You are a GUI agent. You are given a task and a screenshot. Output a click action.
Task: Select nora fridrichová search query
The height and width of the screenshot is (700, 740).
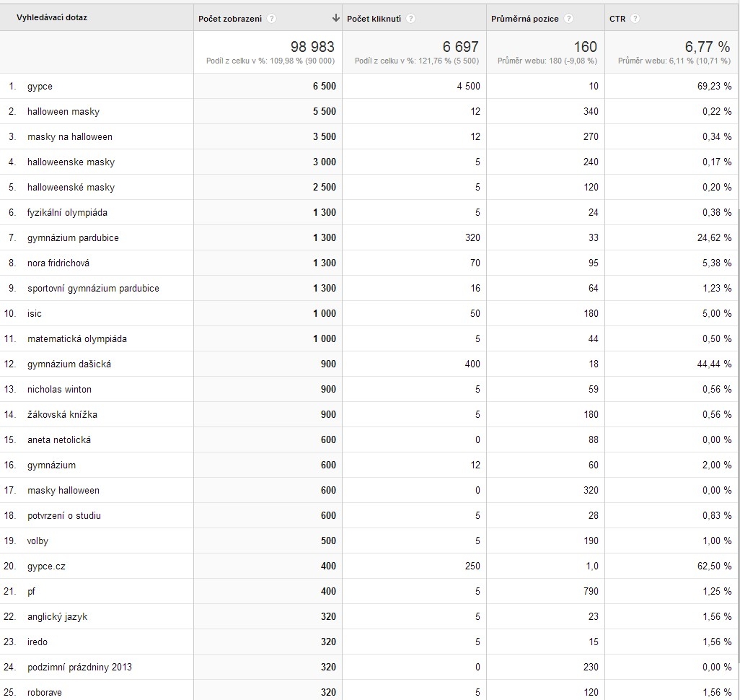click(x=58, y=263)
